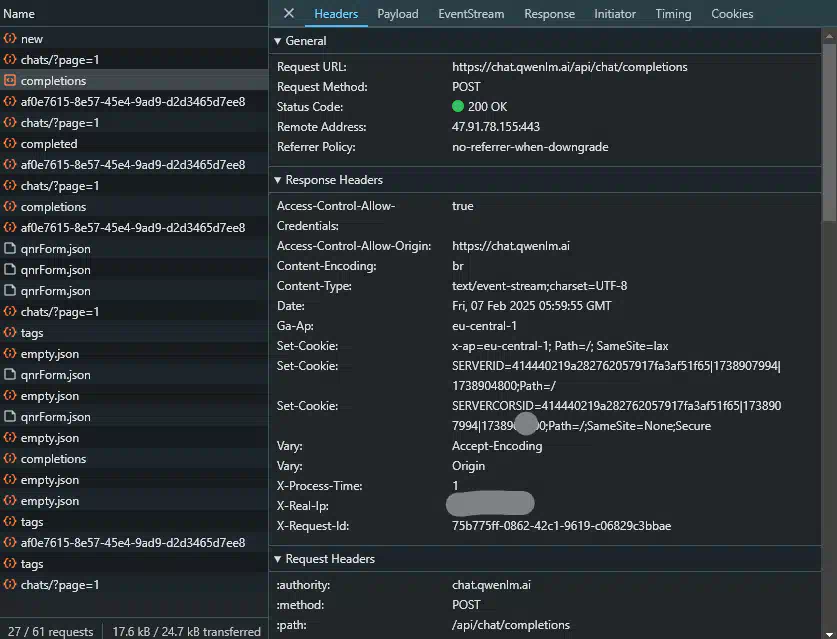Click the Request Method label
The height and width of the screenshot is (639, 837).
coord(322,86)
